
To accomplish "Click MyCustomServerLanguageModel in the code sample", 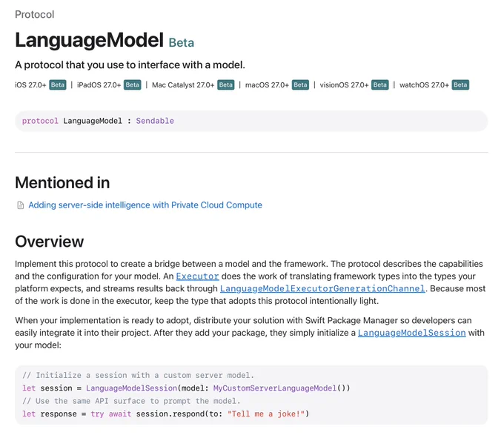I will [x=275, y=388].
